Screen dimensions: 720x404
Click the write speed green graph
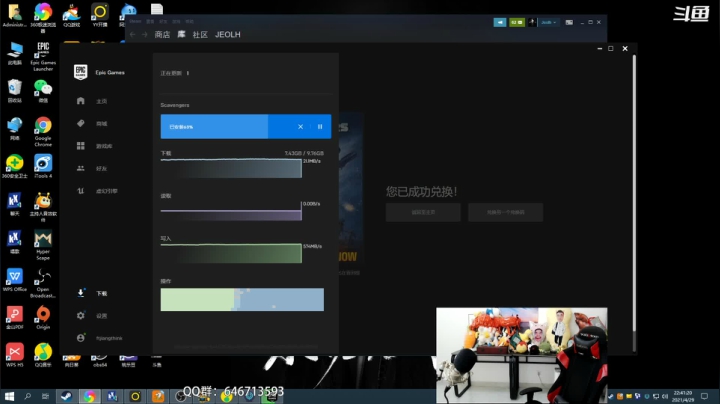[231, 253]
